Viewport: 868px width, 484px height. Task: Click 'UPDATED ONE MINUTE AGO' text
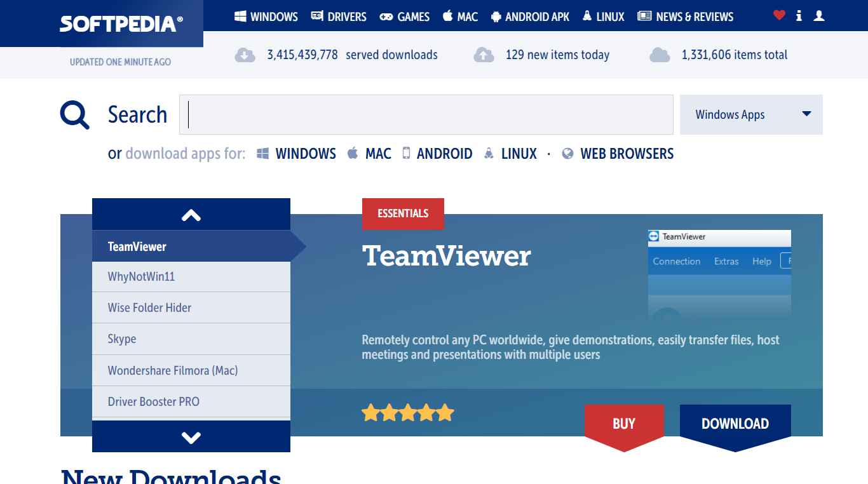coord(120,62)
